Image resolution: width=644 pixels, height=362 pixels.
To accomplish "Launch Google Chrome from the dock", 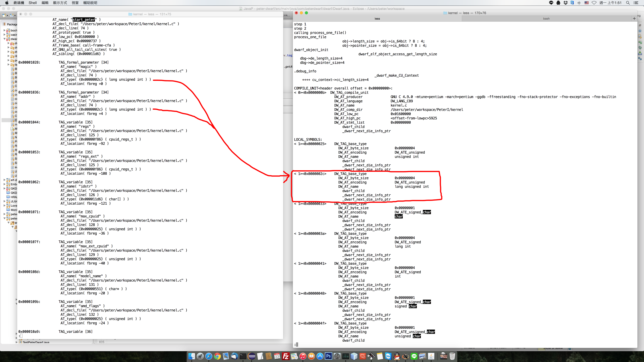I will (217, 356).
